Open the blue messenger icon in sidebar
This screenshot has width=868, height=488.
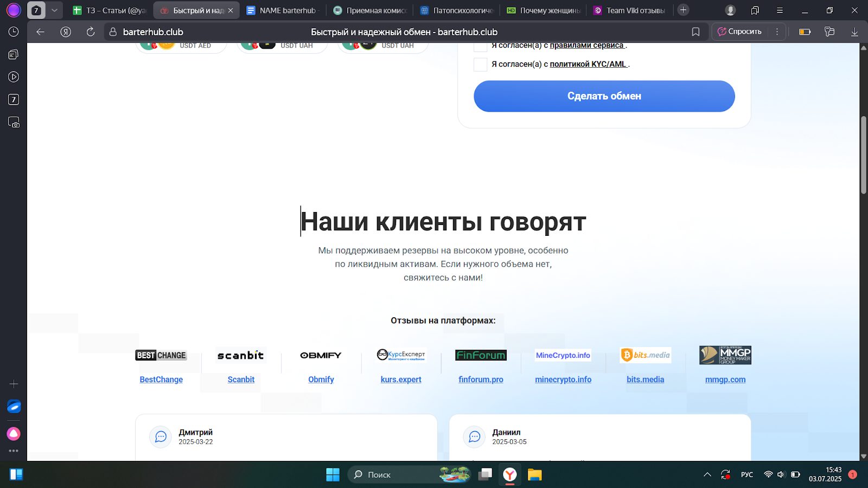coord(14,407)
